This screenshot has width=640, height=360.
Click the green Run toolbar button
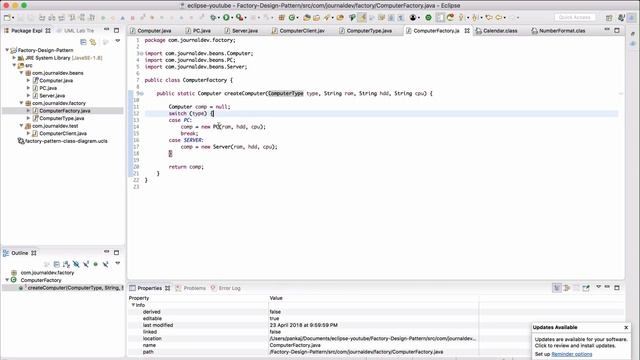(x=226, y=18)
